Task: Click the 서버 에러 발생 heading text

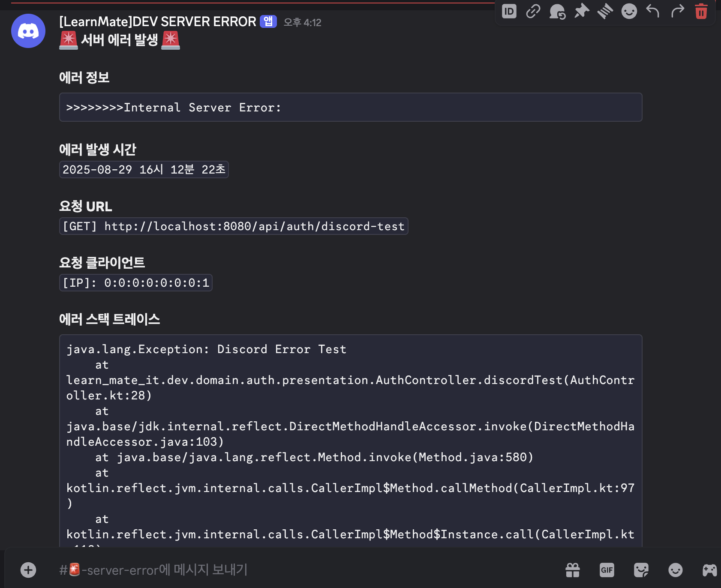Action: (120, 40)
